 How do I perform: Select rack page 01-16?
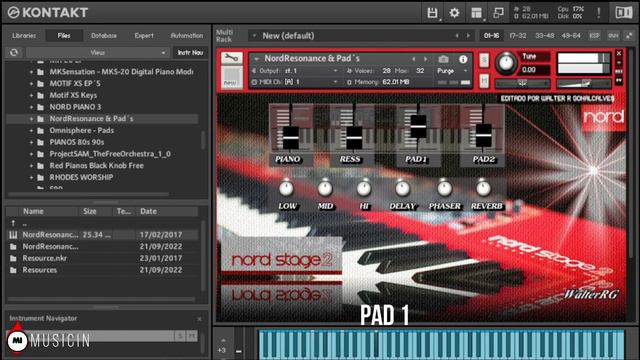pos(491,36)
